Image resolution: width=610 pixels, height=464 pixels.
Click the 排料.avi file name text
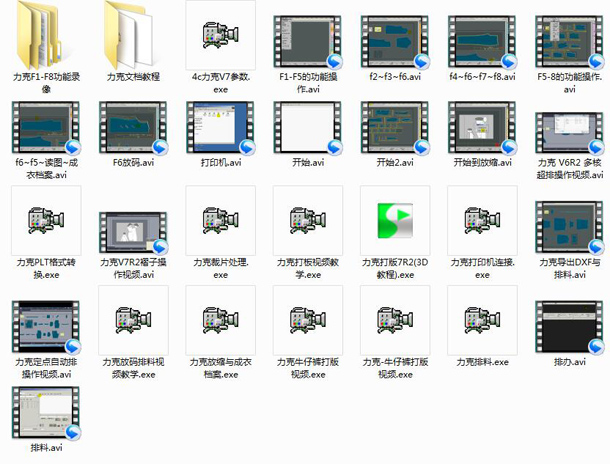pyautogui.click(x=46, y=448)
